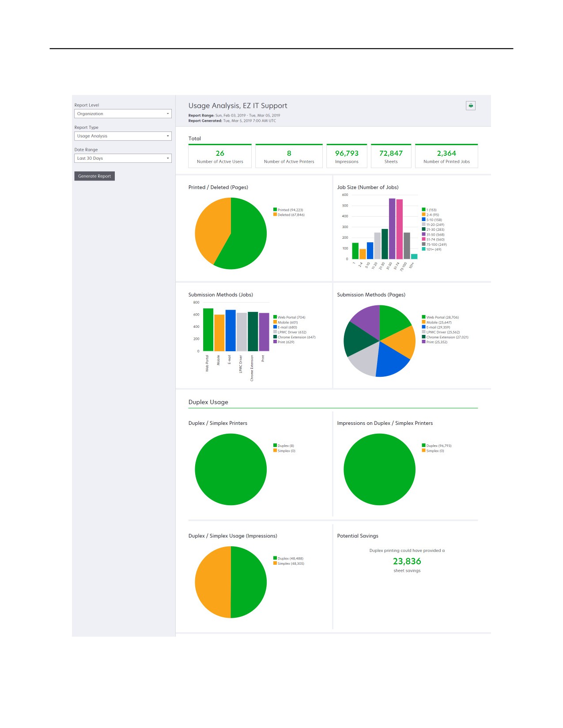563x728 pixels.
Task: Toggle the Deleted legend entry
Action: point(289,215)
